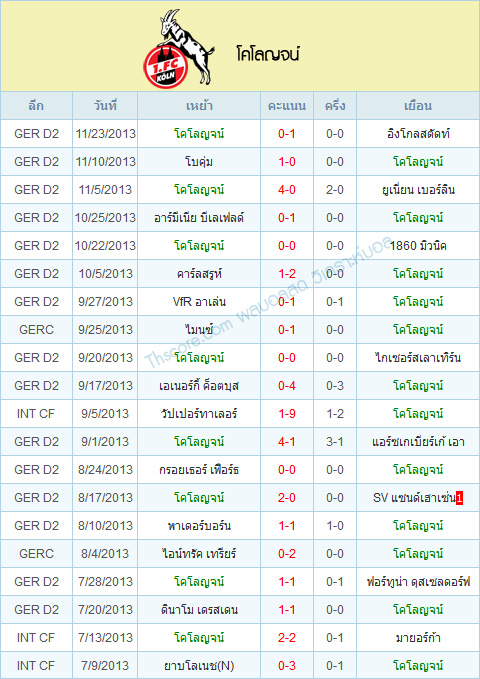Image resolution: width=480 pixels, height=679 pixels.
Task: Open away team มายอร์ก้า
Action: (418, 638)
